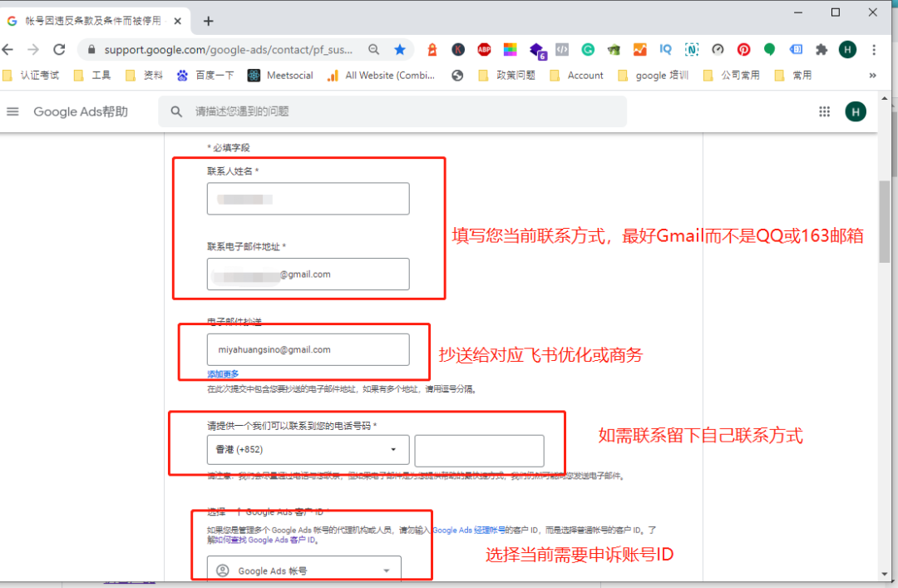The height and width of the screenshot is (588, 898).
Task: Focus the 电子邮件抄送 field with miyahuangsino@gmail.com
Action: click(308, 349)
